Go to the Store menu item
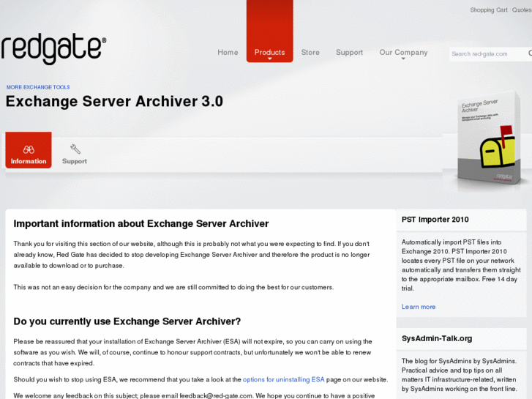Image resolution: width=532 pixels, height=399 pixels. 310,52
